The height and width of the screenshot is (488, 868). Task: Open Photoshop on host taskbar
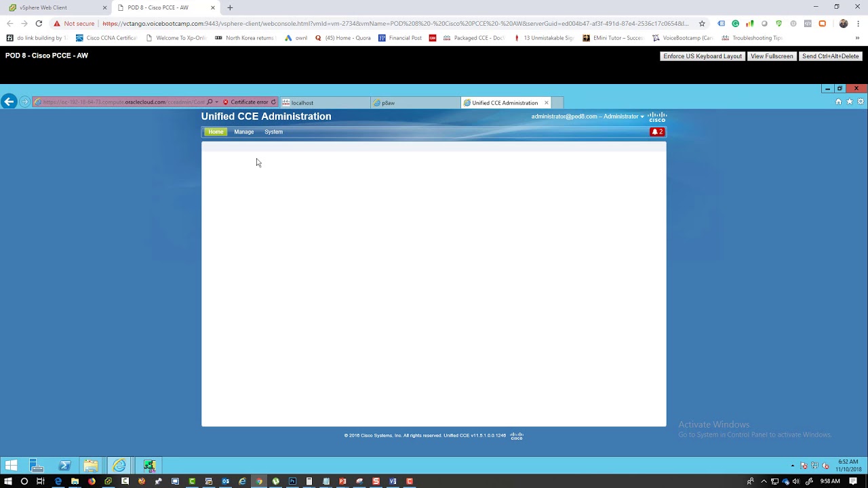(292, 481)
